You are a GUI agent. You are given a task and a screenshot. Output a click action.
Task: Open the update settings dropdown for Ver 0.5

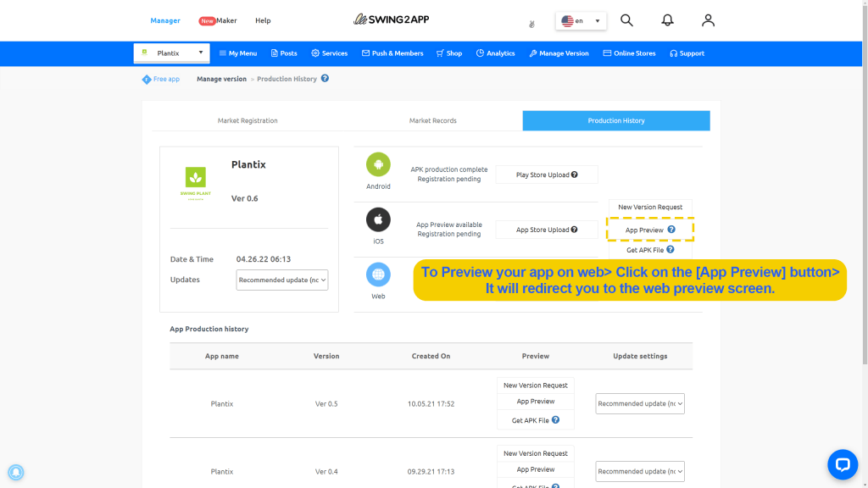pyautogui.click(x=640, y=403)
